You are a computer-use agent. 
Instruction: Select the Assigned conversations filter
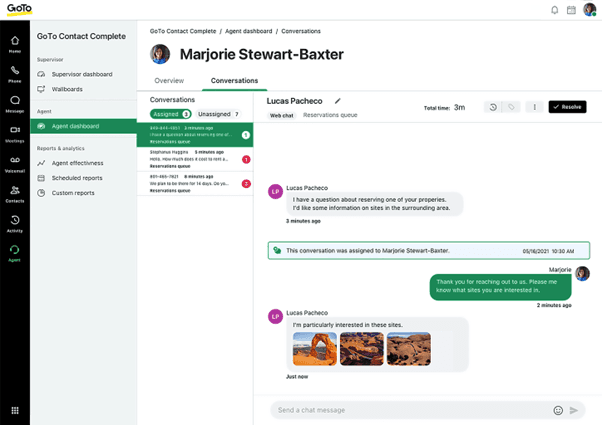pyautogui.click(x=171, y=114)
